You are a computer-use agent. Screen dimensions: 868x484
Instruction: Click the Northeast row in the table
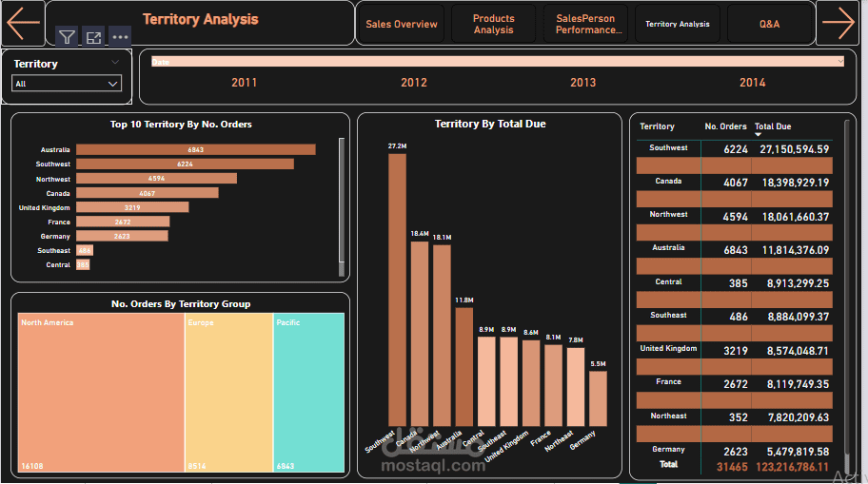(734, 416)
